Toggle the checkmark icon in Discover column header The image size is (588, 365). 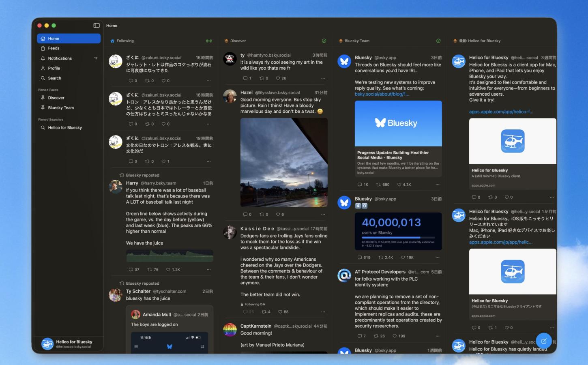click(x=324, y=41)
